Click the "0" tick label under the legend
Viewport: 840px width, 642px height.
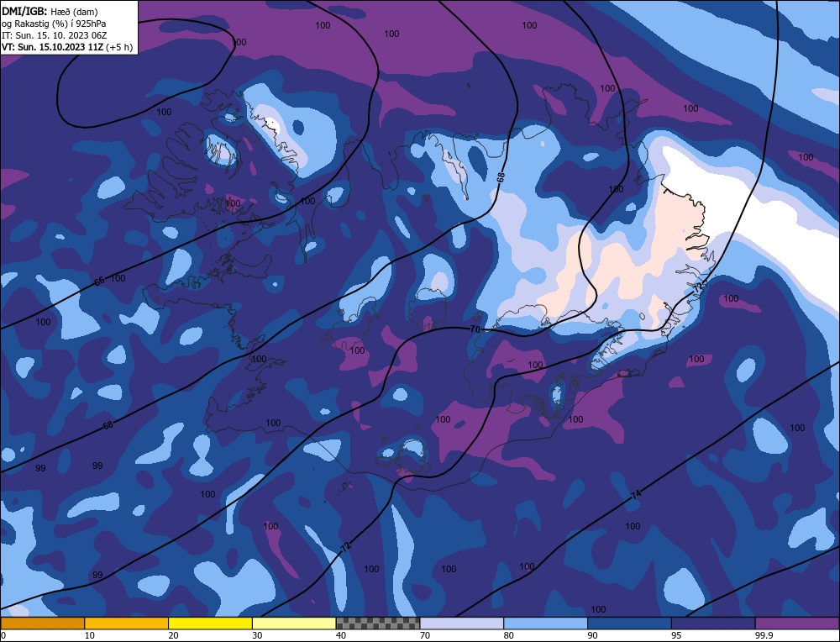[x=3, y=635]
